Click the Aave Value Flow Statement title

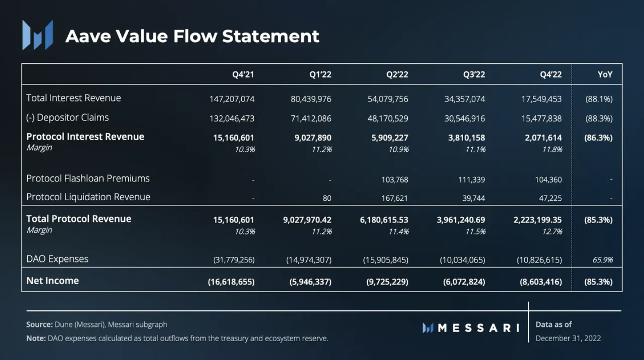(192, 36)
